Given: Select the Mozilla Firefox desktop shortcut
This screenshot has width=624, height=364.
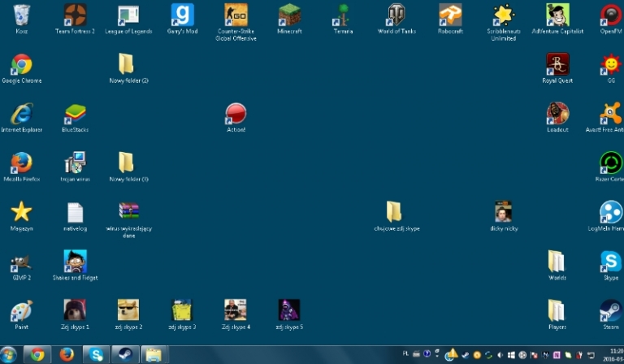Looking at the screenshot, I should click(21, 163).
